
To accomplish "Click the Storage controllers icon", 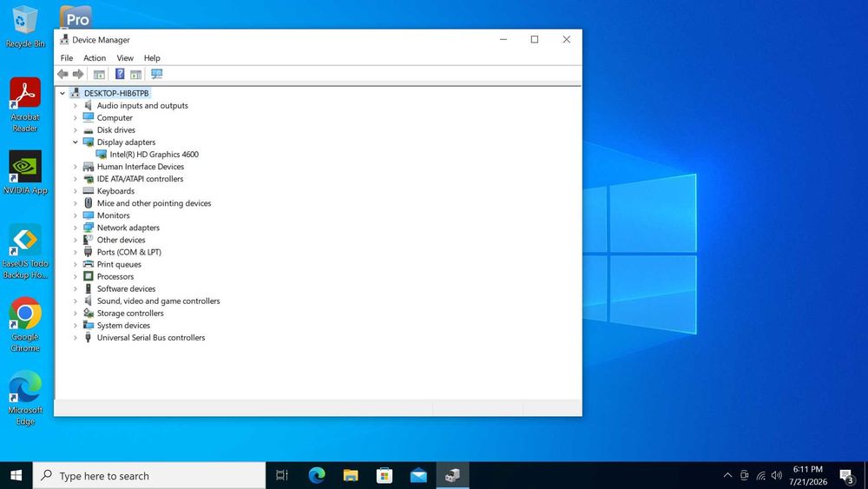I will pos(88,313).
